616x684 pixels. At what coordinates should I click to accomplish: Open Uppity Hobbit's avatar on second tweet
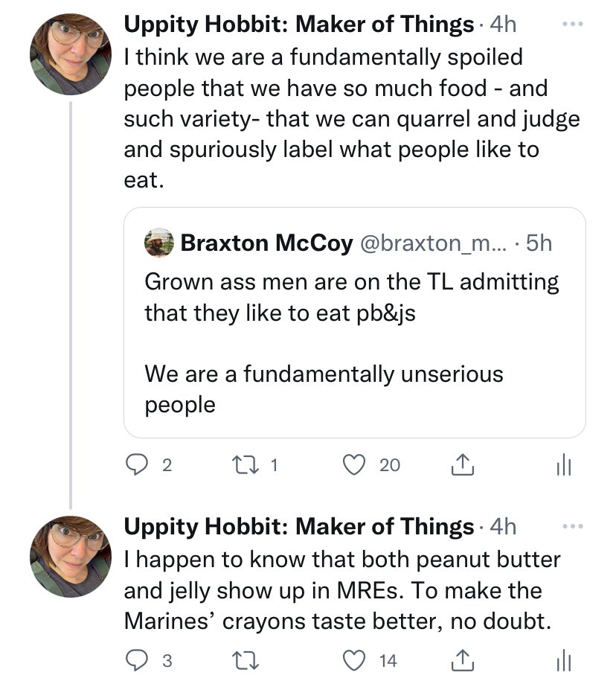tap(70, 555)
